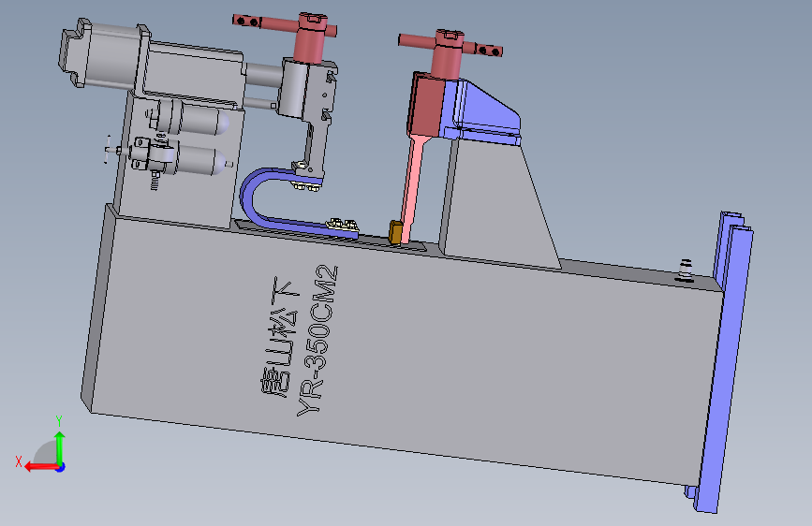Click the red X axis arrow of triad
The image size is (812, 526).
[x=40, y=467]
